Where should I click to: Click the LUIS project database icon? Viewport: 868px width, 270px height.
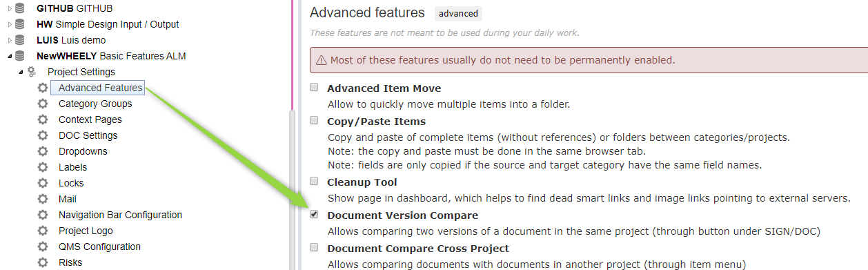(19, 40)
